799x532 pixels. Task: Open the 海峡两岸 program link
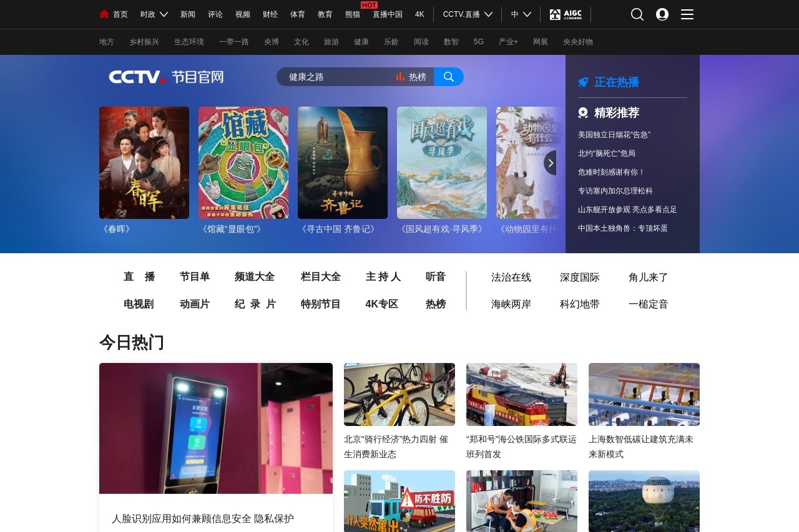click(511, 304)
